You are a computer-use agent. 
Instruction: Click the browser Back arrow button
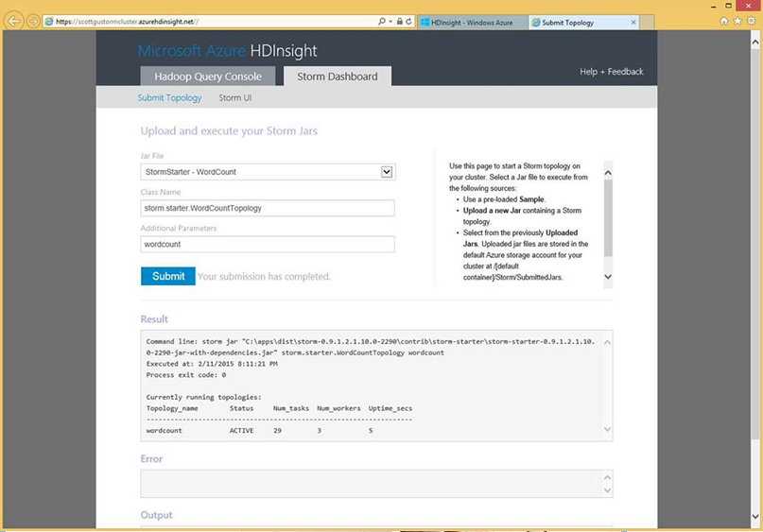click(x=13, y=21)
